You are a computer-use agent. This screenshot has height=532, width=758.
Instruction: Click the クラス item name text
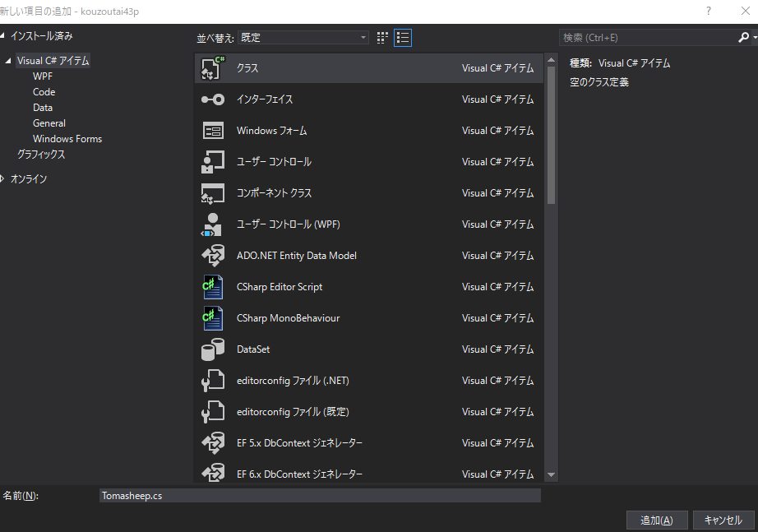pyautogui.click(x=247, y=68)
